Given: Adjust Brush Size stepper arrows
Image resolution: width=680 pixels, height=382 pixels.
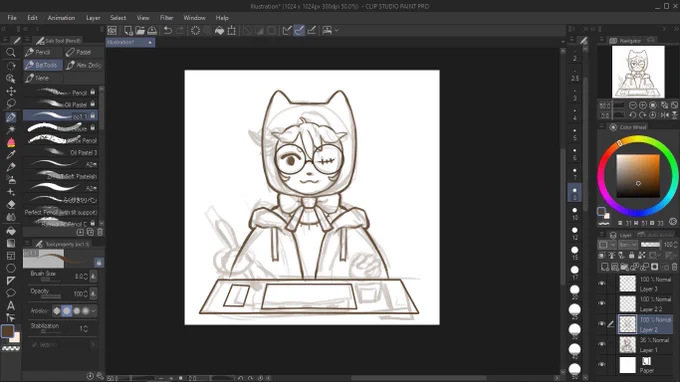Looking at the screenshot, I should 85,276.
